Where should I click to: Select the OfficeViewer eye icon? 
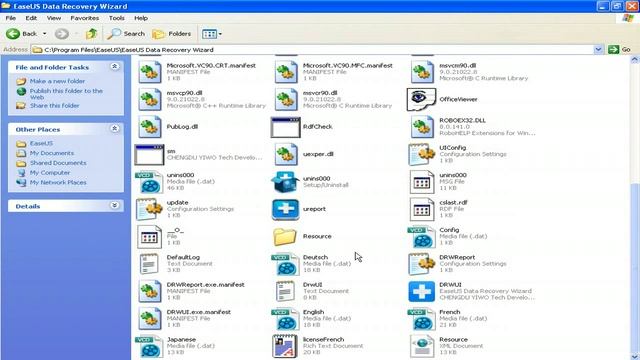(x=421, y=99)
